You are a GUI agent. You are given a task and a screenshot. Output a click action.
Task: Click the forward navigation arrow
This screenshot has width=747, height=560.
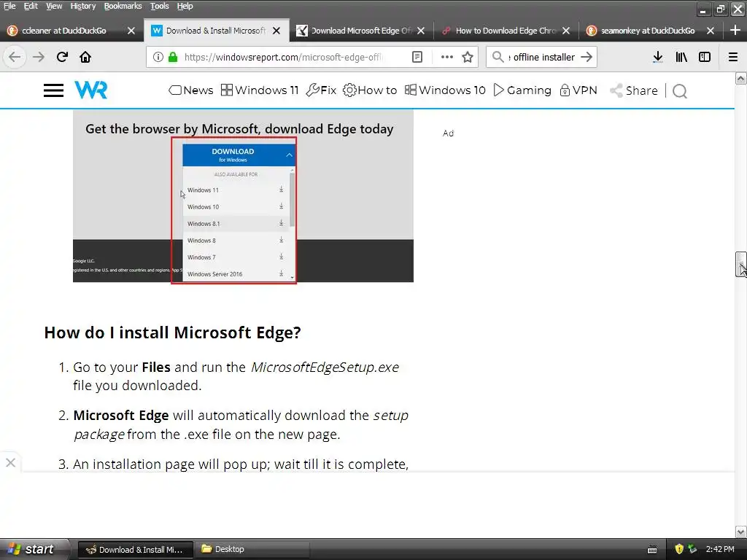coord(39,57)
